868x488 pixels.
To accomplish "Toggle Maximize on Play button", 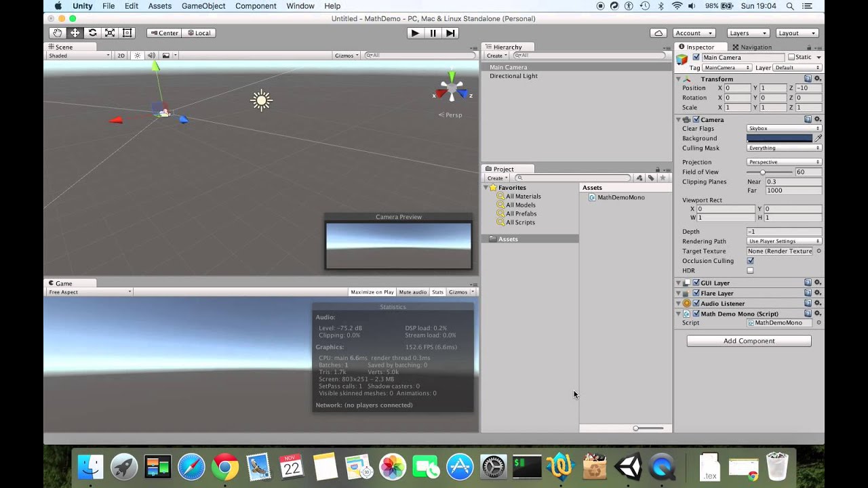I will pos(372,292).
